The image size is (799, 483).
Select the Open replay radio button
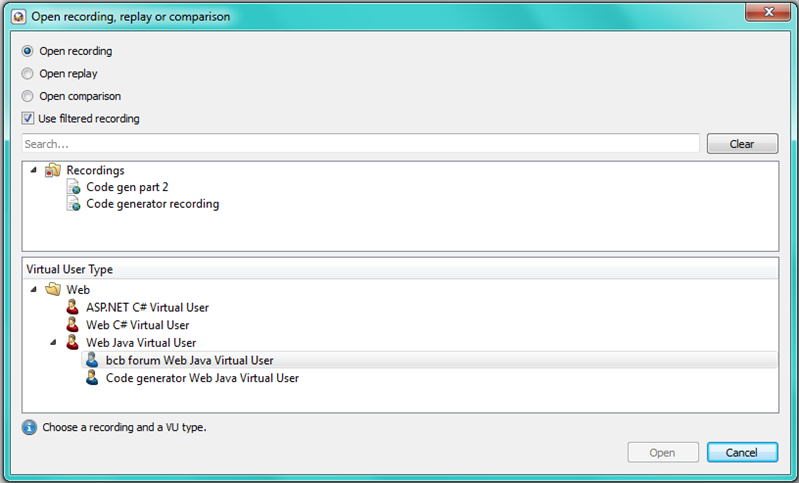click(x=28, y=73)
